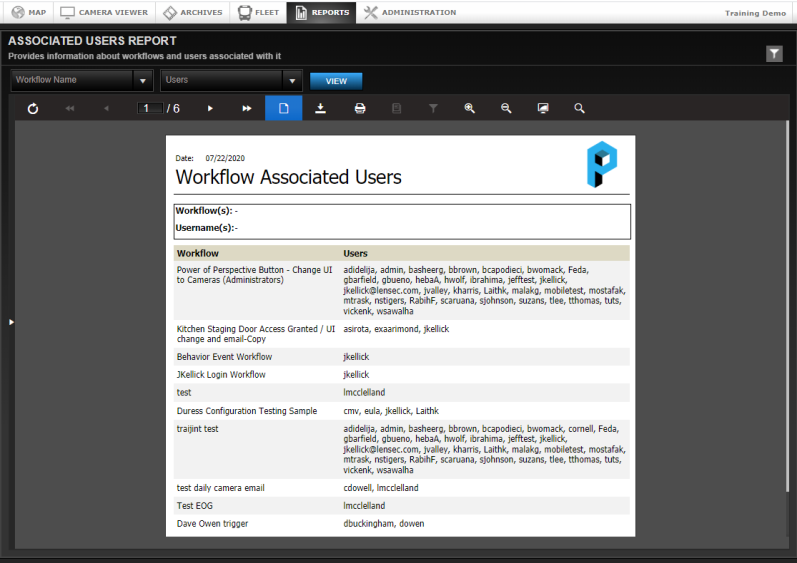Open the search magnifier in the toolbar
This screenshot has height=563, width=797.
(579, 108)
